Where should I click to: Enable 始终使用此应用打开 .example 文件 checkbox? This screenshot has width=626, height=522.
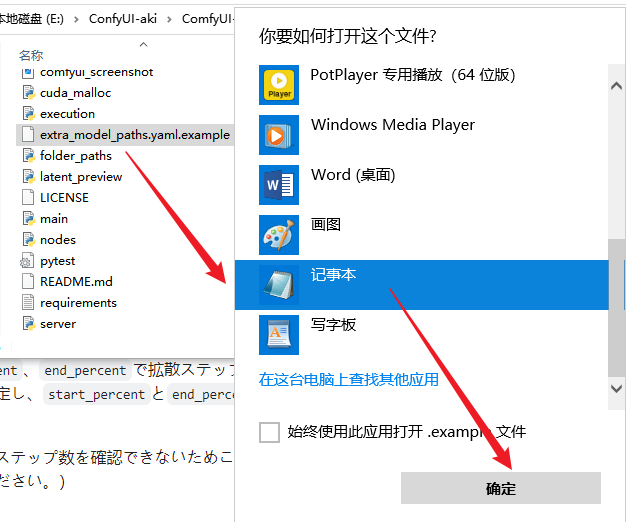point(269,433)
